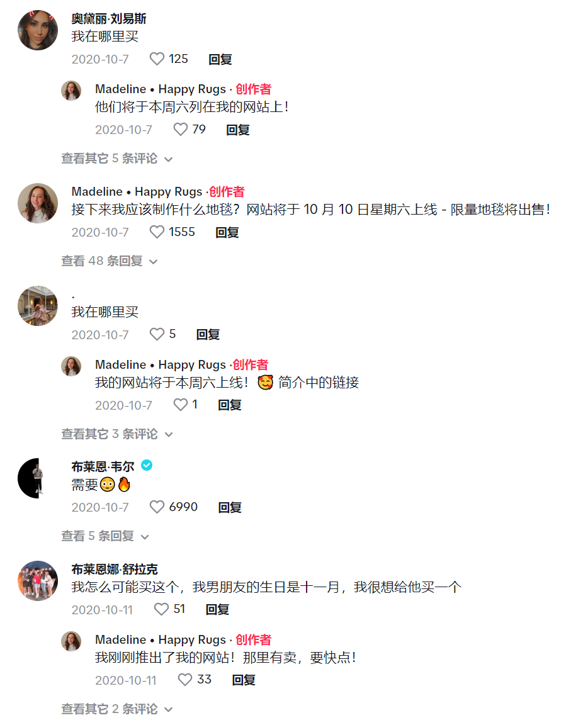Like the comment with 125 likes
Image resolution: width=588 pixels, height=725 pixels.
157,59
